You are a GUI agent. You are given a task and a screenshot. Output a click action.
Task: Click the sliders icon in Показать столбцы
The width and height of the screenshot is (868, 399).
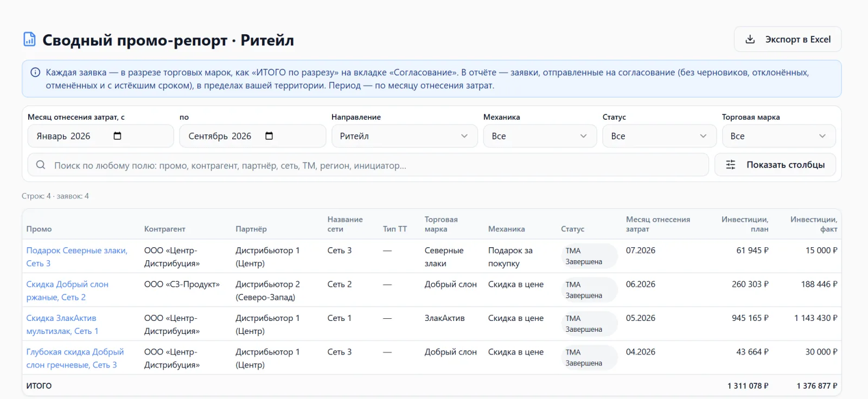[731, 165]
